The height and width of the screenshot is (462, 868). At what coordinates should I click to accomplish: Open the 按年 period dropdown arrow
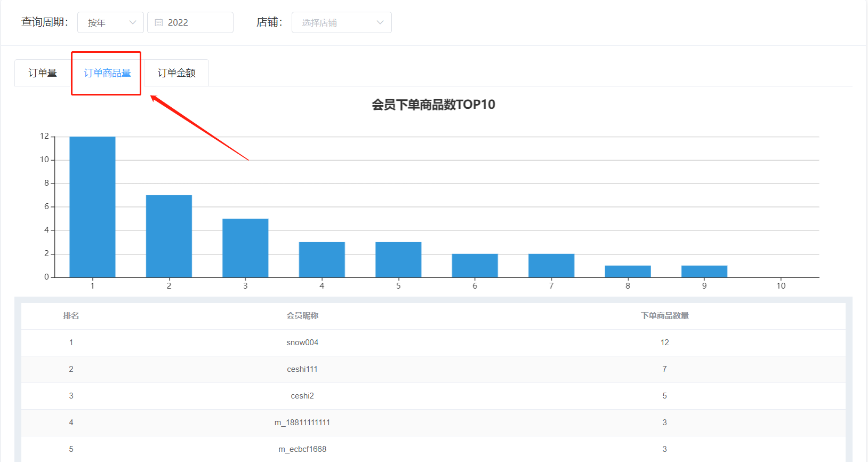133,22
